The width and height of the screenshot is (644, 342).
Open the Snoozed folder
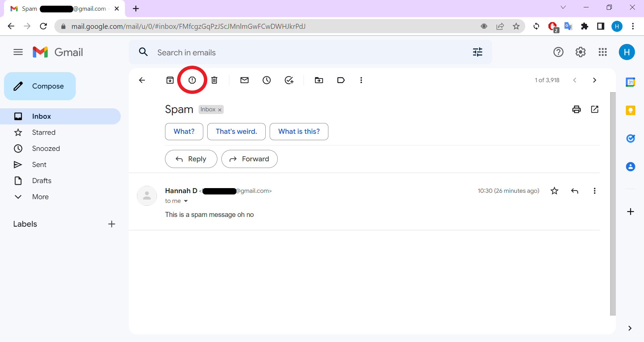[x=60, y=149]
